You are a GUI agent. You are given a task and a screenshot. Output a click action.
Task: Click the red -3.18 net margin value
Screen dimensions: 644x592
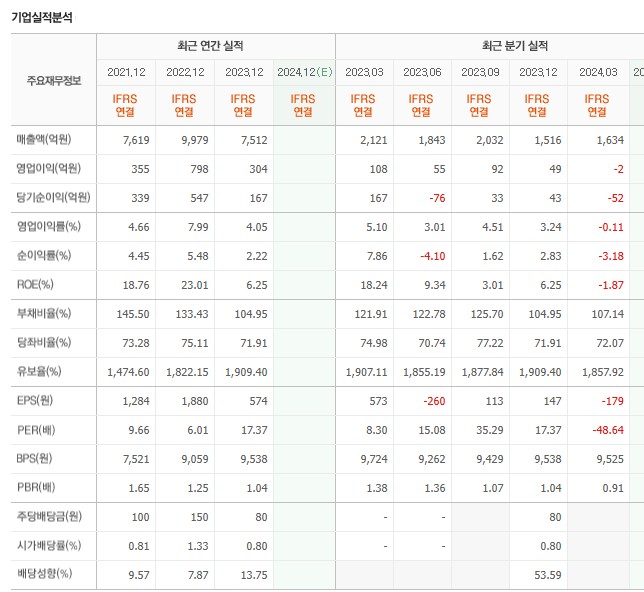click(611, 256)
